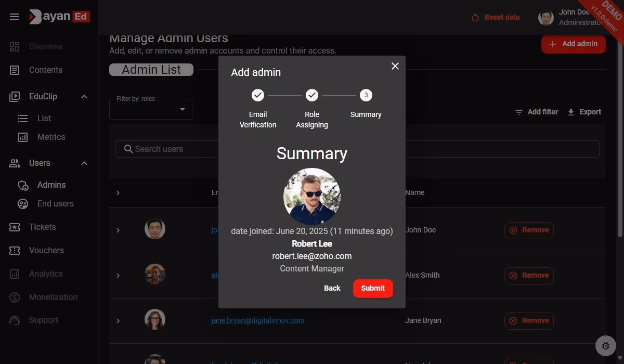Click the EduClip video icon
The height and width of the screenshot is (364, 624).
point(15,96)
